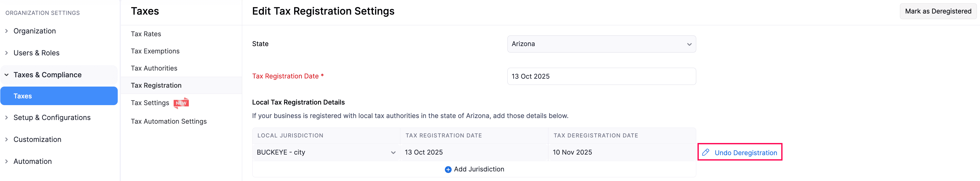Select Taxes in the sidebar
Screen dimensions: 980x181
[x=59, y=96]
